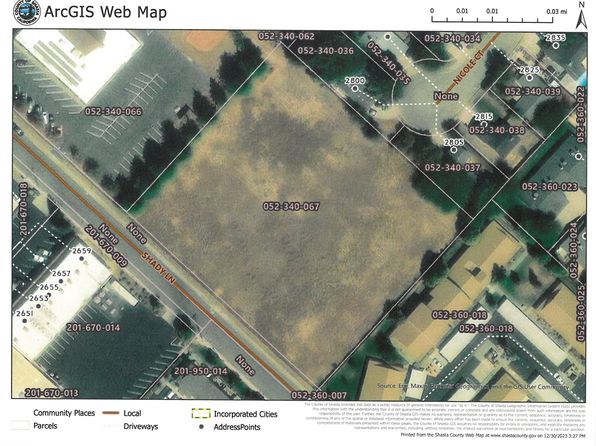The width and height of the screenshot is (596, 446).
Task: Select address point dot 2653
Action: [x=39, y=306]
